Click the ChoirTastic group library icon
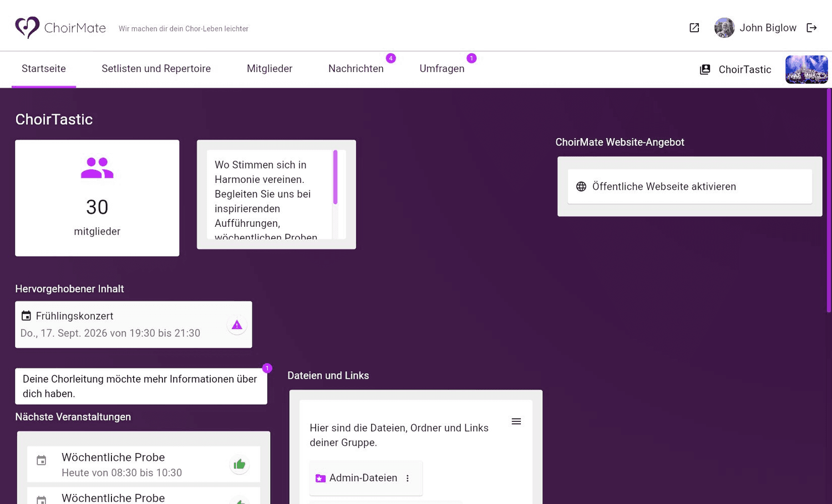The width and height of the screenshot is (832, 504). (x=705, y=69)
